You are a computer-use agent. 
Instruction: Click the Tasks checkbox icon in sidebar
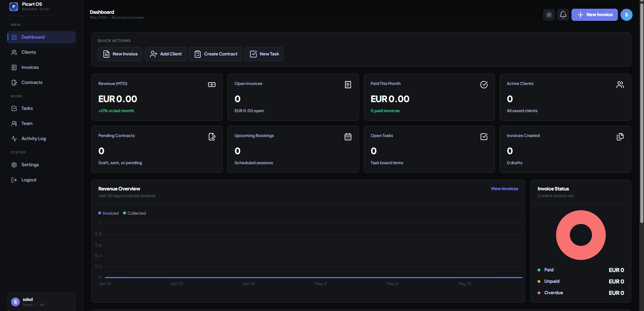pos(14,108)
